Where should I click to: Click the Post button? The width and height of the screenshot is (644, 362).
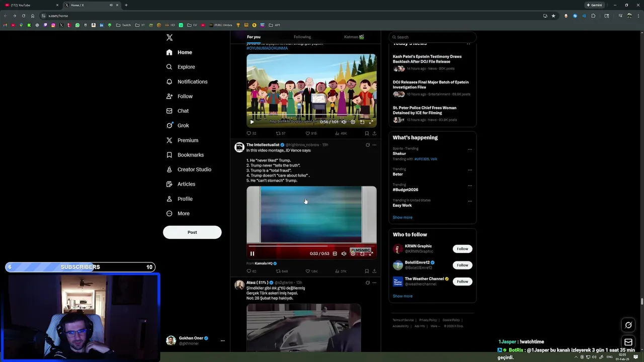tap(192, 232)
